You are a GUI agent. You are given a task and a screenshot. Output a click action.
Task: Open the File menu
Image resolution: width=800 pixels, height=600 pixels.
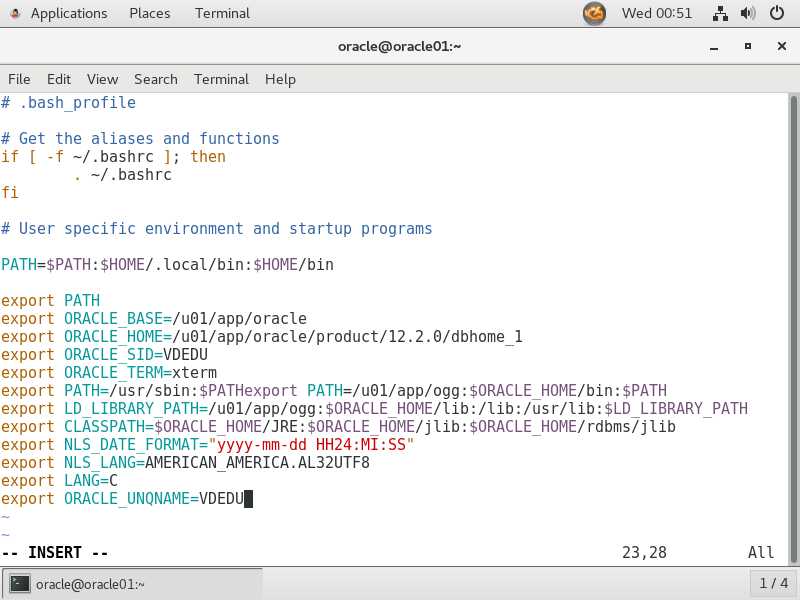19,80
